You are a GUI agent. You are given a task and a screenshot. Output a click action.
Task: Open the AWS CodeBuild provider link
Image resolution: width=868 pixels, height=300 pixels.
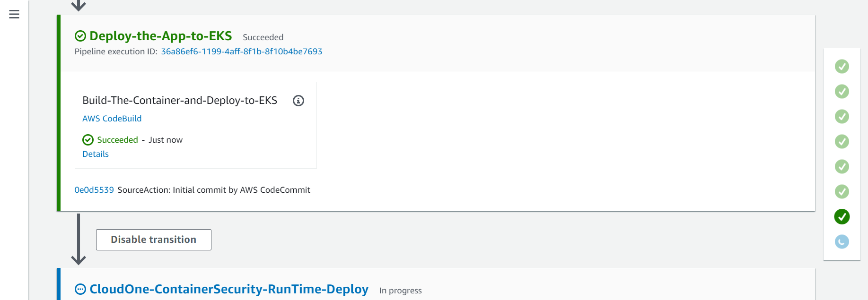tap(112, 119)
